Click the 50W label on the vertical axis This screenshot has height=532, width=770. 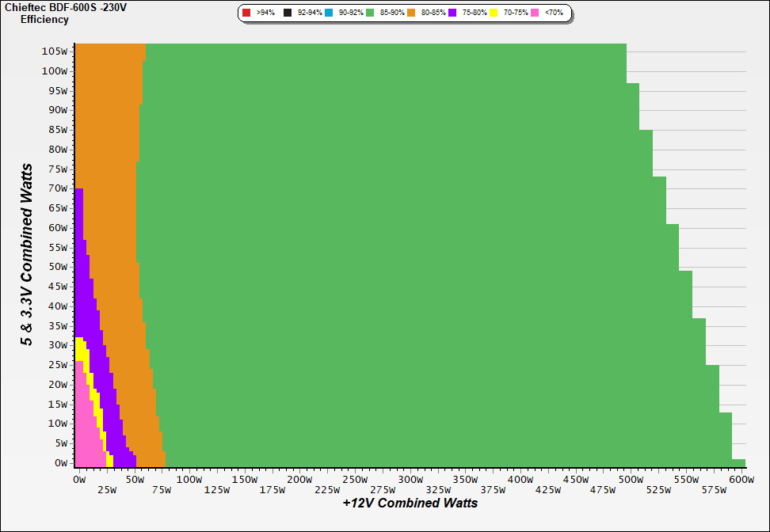coord(56,267)
